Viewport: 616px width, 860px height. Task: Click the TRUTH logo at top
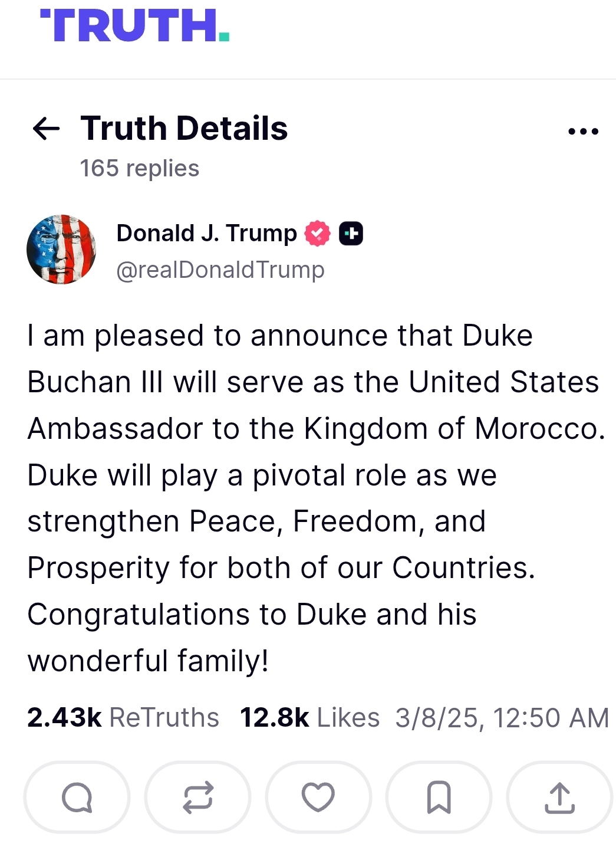coord(135,27)
